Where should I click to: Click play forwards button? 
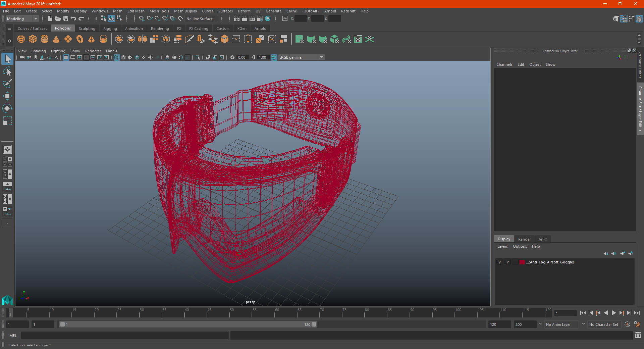pyautogui.click(x=613, y=313)
